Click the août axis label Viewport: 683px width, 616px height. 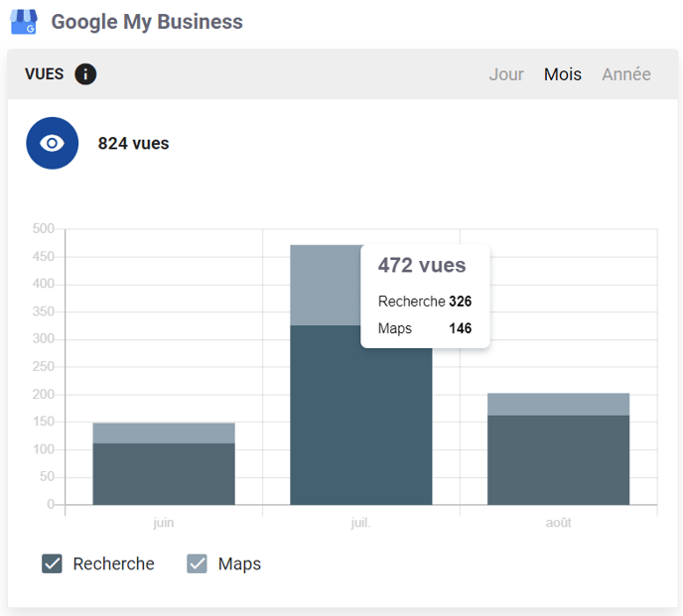pos(559,523)
